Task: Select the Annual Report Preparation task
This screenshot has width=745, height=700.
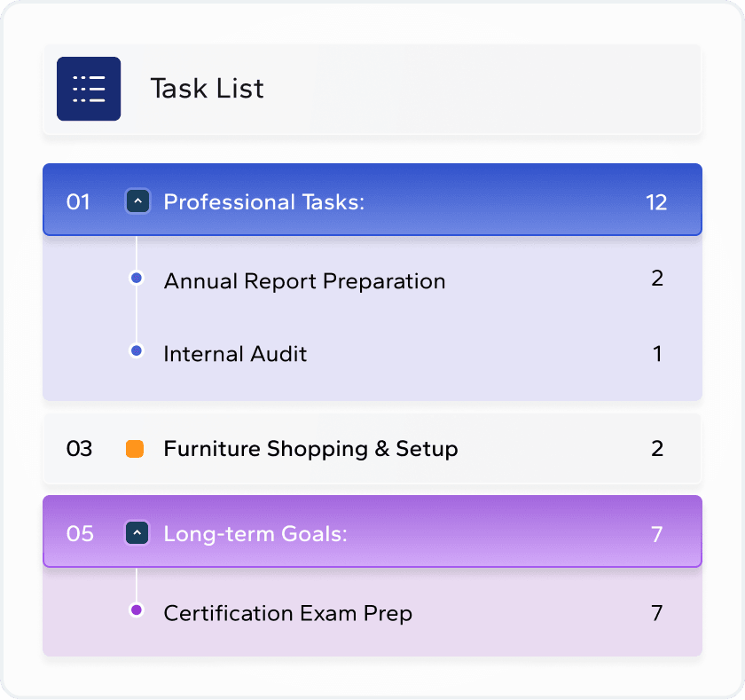Action: point(304,281)
